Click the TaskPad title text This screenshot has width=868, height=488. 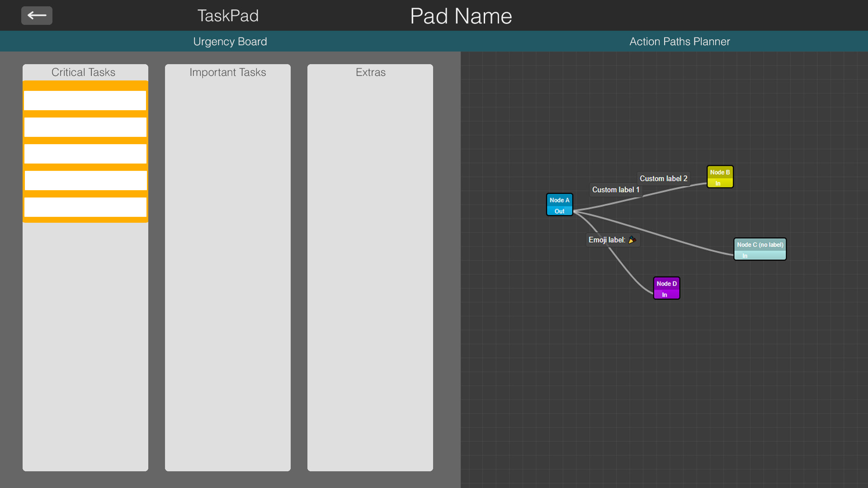coord(228,16)
